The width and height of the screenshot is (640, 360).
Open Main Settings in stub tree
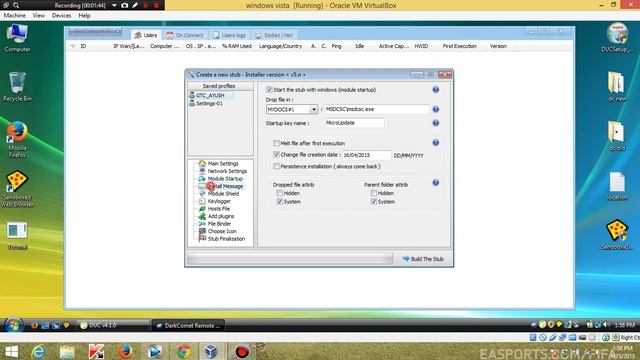pyautogui.click(x=223, y=163)
